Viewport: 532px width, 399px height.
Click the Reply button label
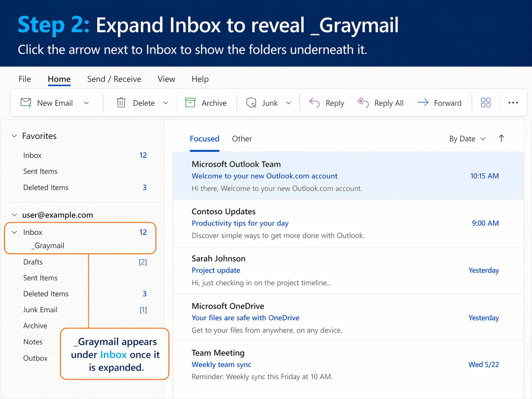[335, 103]
